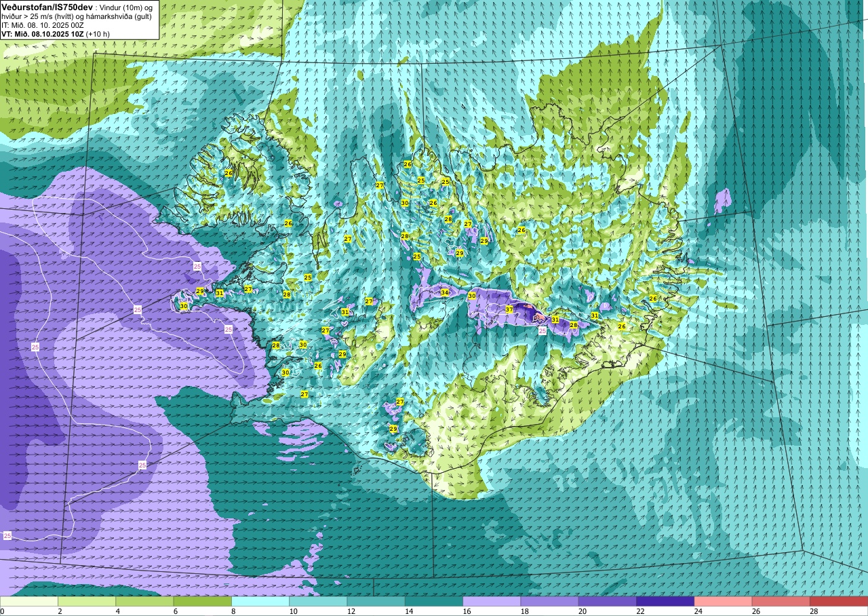Pick the 28–30 m/s red legend swatch

(838, 601)
